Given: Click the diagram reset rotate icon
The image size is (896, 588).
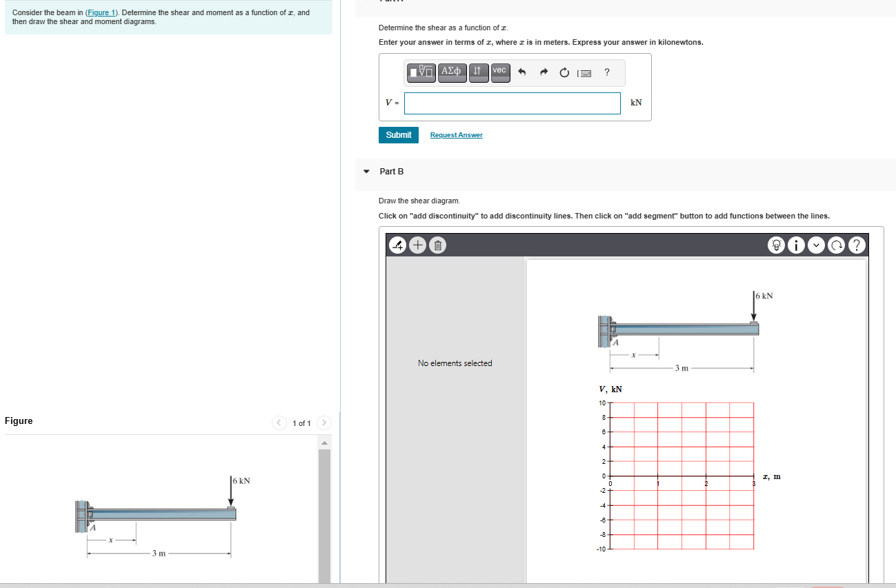Looking at the screenshot, I should (x=836, y=245).
